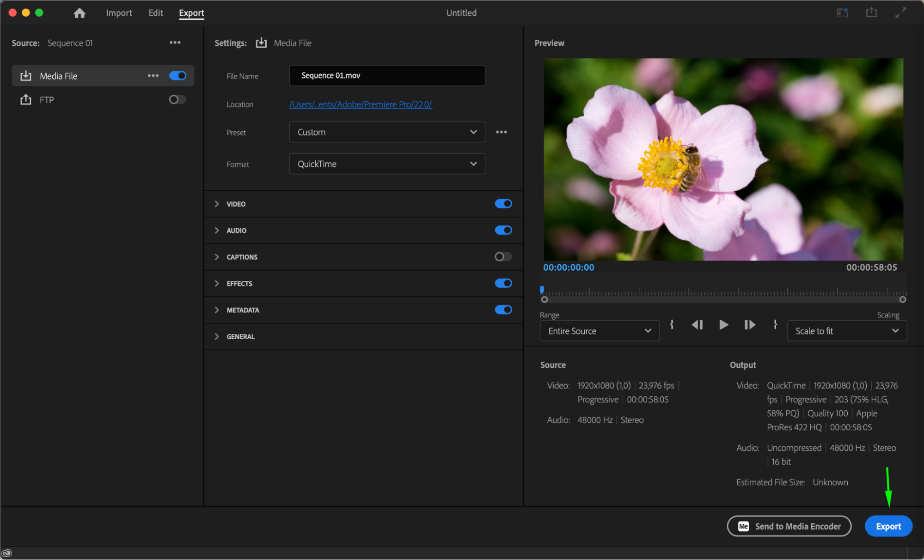Click the blue Export button
This screenshot has height=560, width=924.
point(888,526)
